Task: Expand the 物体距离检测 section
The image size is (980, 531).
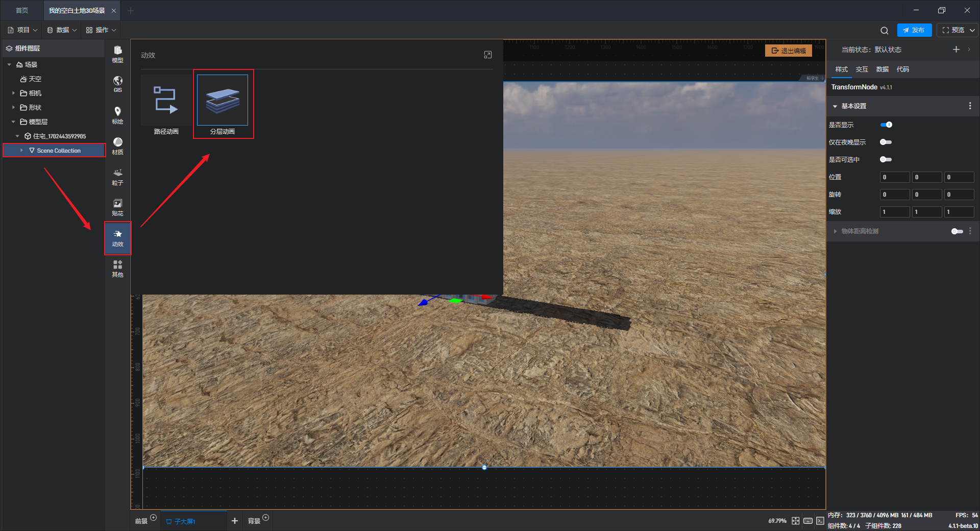Action: [x=835, y=231]
